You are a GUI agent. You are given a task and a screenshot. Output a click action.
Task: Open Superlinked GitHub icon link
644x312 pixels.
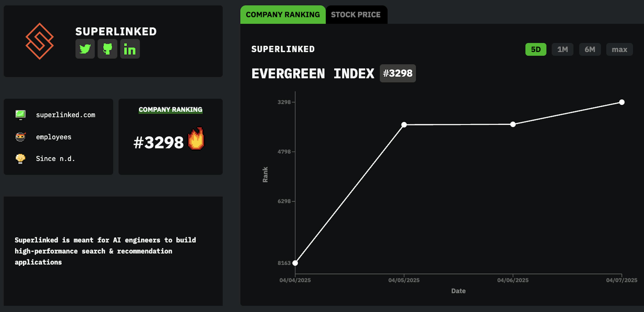[x=107, y=49]
